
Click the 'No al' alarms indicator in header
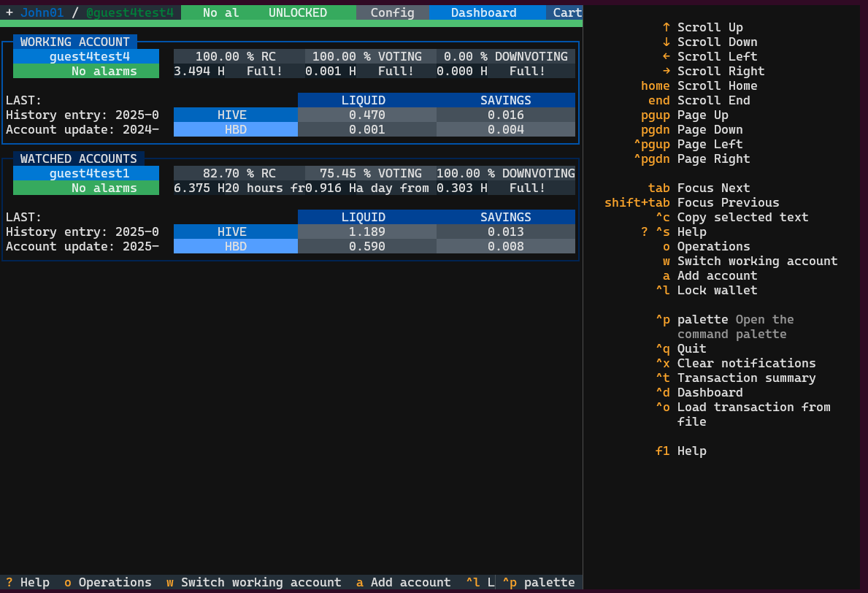[221, 12]
